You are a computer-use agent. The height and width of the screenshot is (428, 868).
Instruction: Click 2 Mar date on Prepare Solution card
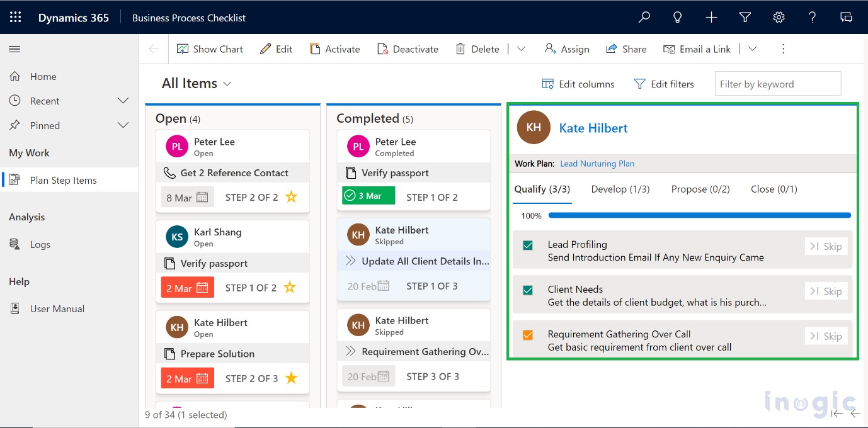pos(187,379)
